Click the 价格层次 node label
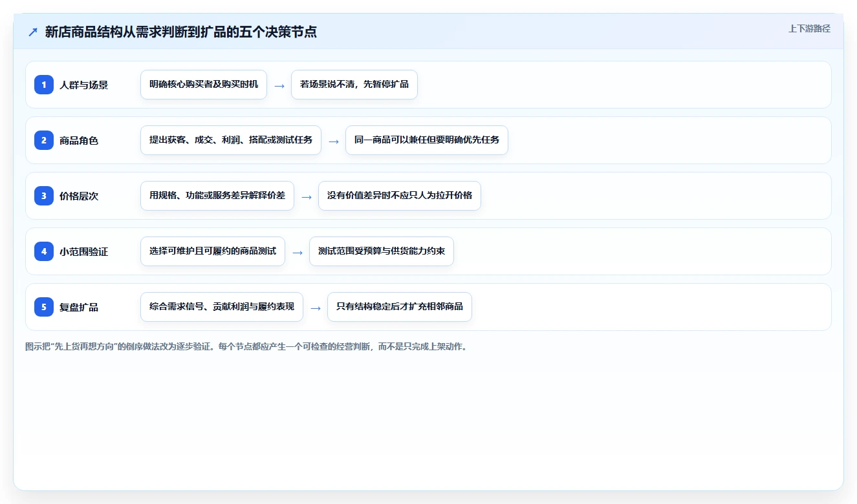The height and width of the screenshot is (504, 857). (79, 196)
